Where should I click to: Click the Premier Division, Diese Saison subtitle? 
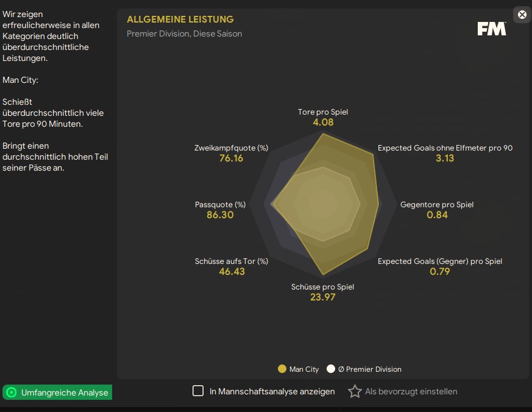[184, 34]
